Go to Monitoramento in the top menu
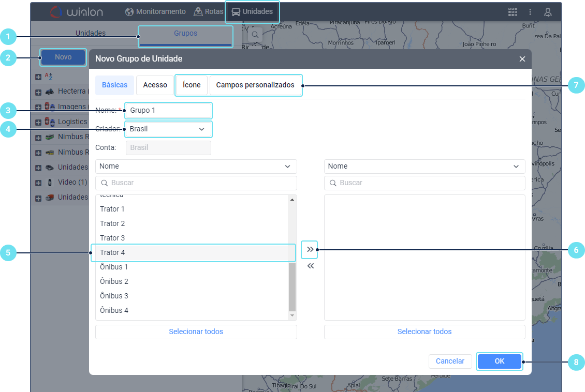Screen dimensions: 585x392 155,11
